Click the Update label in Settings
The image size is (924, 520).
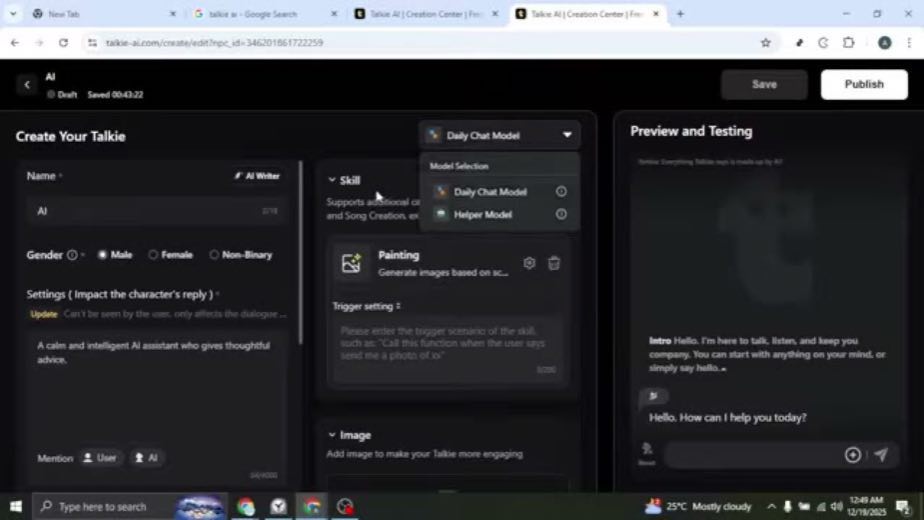44,314
